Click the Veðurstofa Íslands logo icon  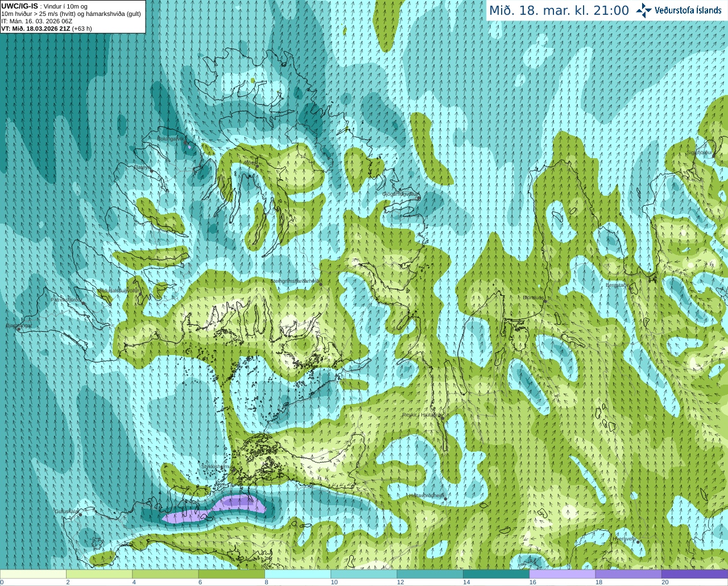click(644, 10)
